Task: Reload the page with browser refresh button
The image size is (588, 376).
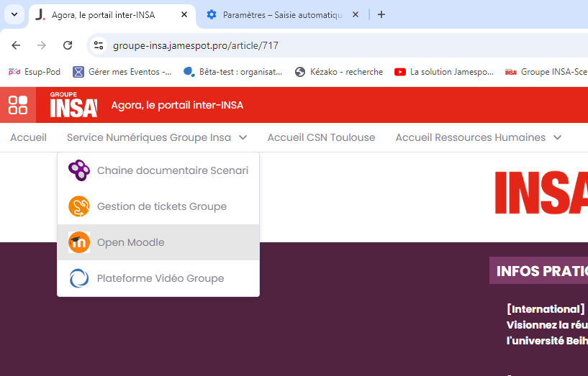Action: (68, 45)
